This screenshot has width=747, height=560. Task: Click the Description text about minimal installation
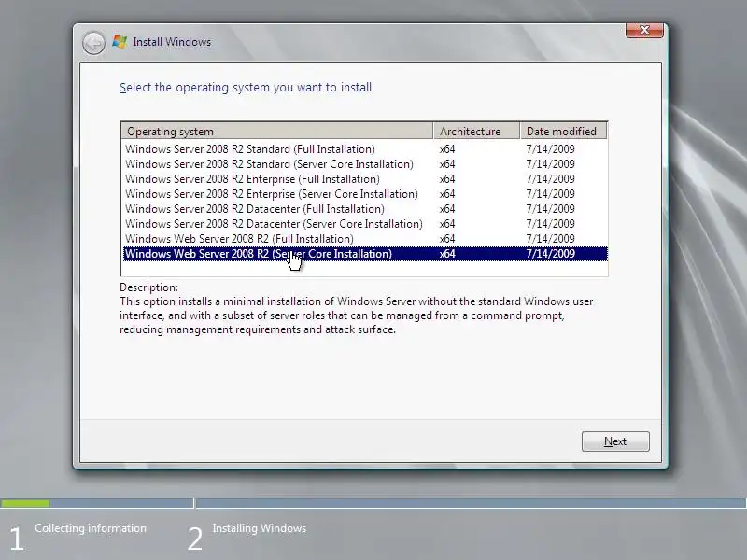click(x=356, y=315)
